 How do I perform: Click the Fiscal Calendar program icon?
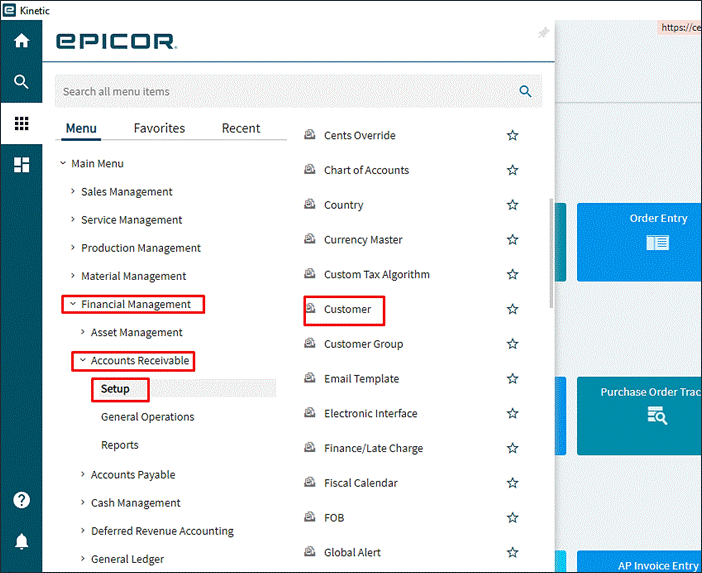[x=310, y=482]
